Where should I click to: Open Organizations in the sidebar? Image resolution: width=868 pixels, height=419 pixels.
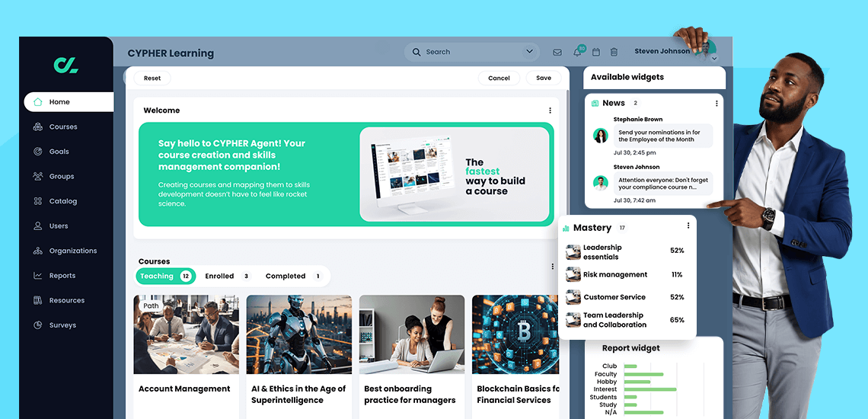point(72,251)
